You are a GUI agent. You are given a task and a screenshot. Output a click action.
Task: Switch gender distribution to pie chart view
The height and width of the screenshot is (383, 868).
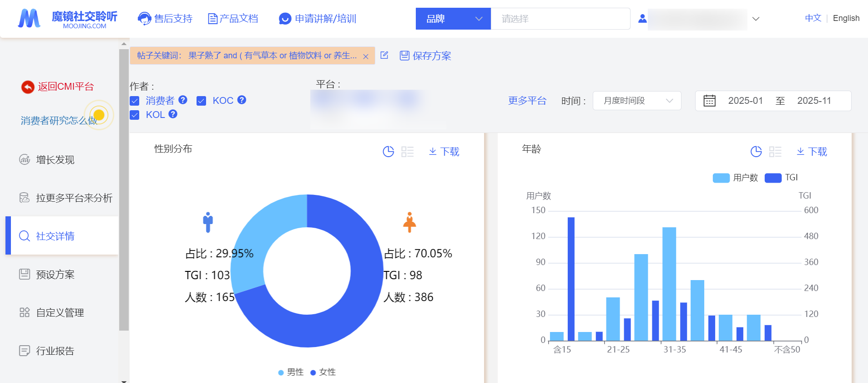click(x=388, y=152)
